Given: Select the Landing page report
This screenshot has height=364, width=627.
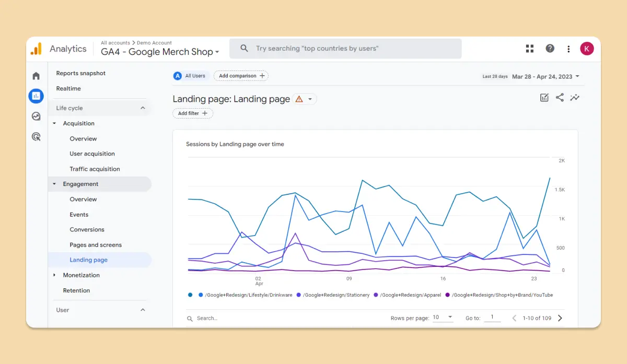Looking at the screenshot, I should click(99, 260).
